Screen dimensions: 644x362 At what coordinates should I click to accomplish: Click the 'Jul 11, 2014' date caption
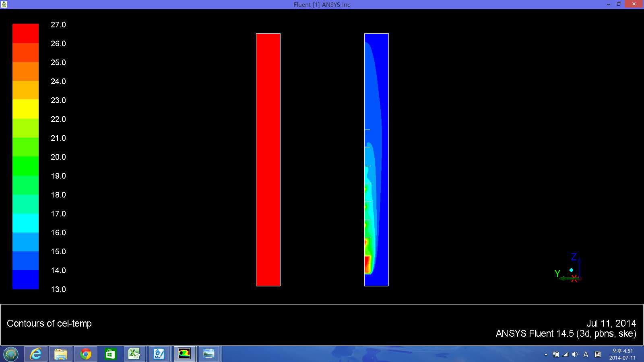pos(611,323)
